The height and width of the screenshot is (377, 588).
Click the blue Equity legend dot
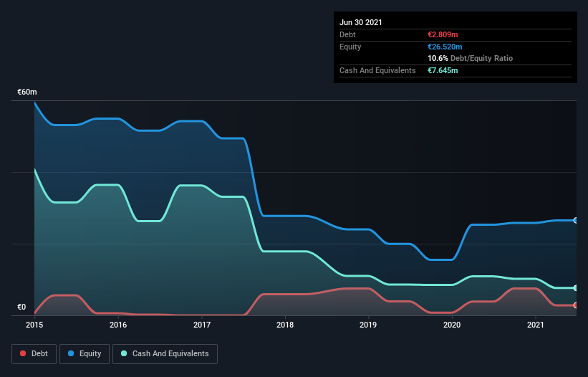click(x=71, y=353)
